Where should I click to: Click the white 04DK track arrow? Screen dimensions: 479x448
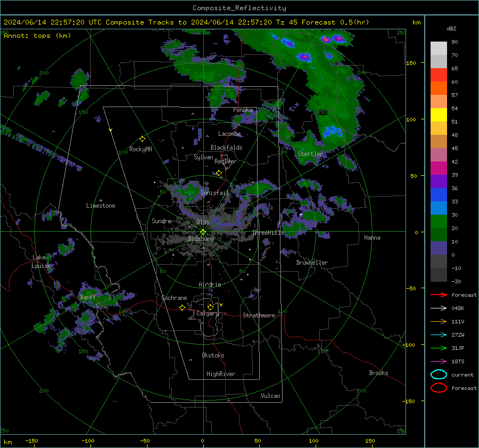pyautogui.click(x=439, y=308)
